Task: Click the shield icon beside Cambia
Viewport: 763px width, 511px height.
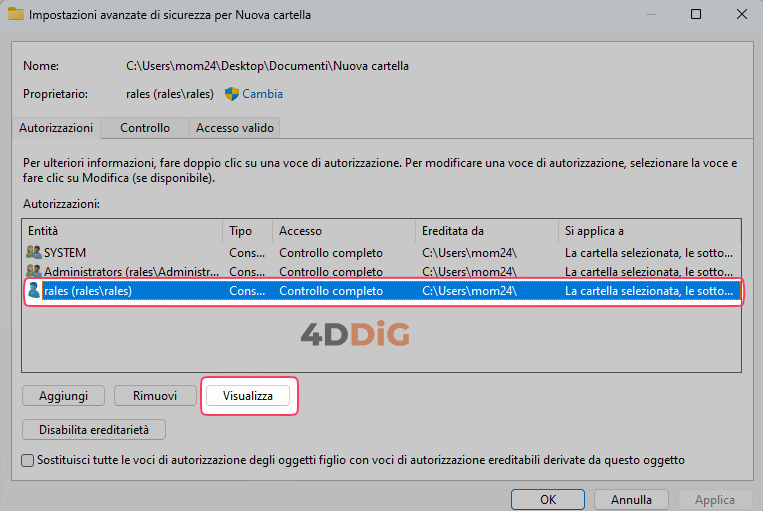Action: pyautogui.click(x=232, y=94)
